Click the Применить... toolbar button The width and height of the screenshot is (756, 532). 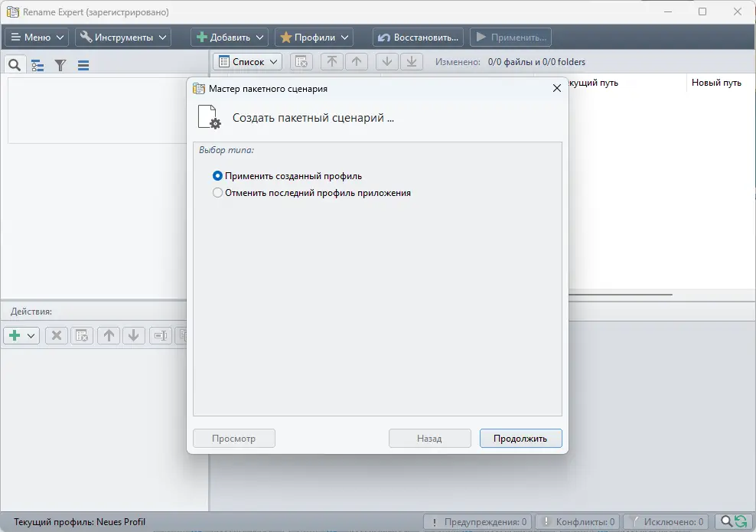tap(510, 38)
